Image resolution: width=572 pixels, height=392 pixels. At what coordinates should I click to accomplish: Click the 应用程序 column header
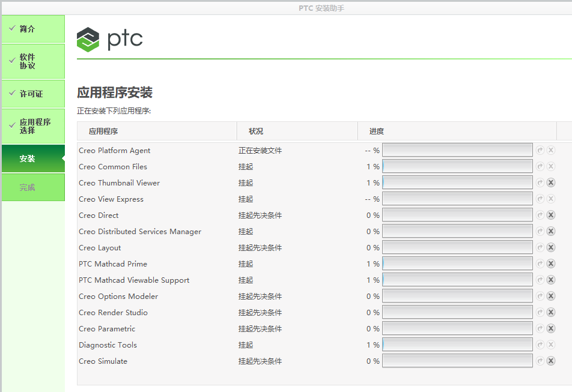point(157,131)
